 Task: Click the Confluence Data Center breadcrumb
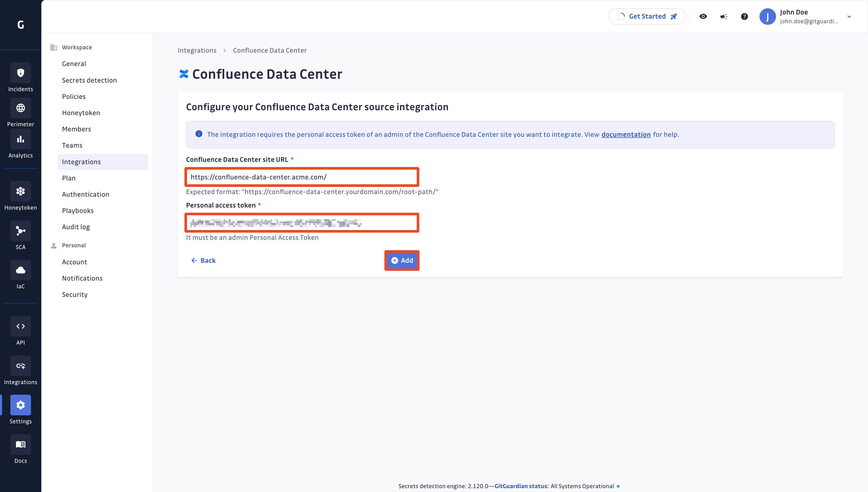269,50
